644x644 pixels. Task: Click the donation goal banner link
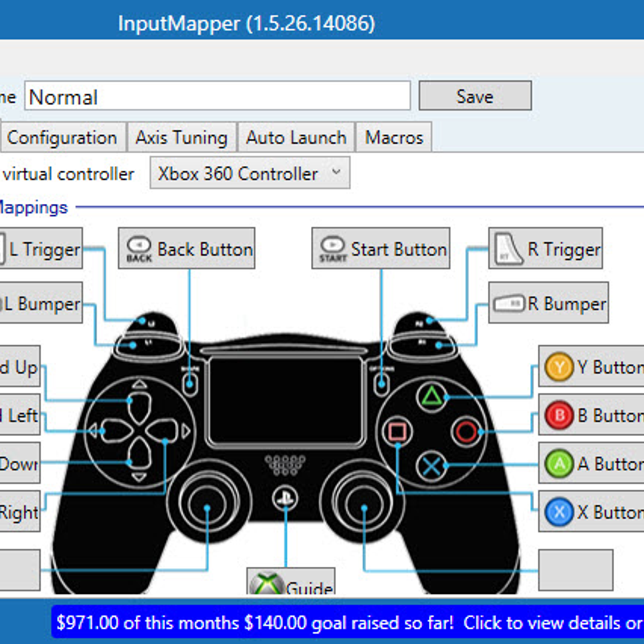348,622
